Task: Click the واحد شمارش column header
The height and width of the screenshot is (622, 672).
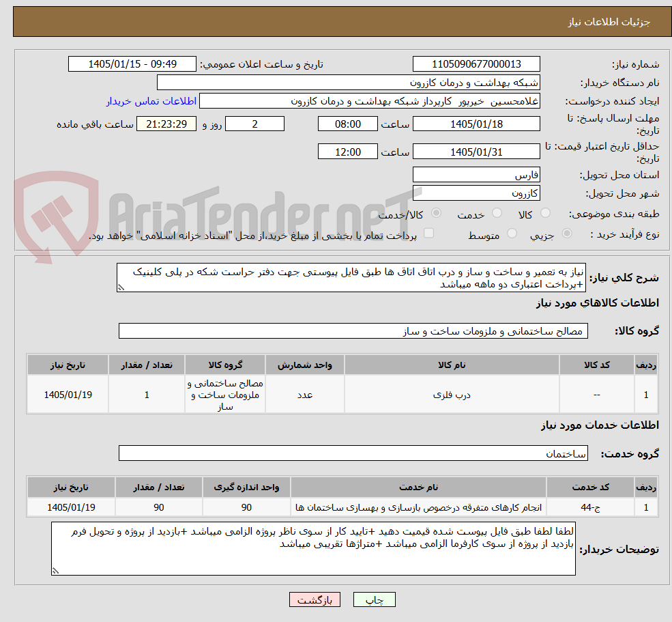Action: (305, 365)
